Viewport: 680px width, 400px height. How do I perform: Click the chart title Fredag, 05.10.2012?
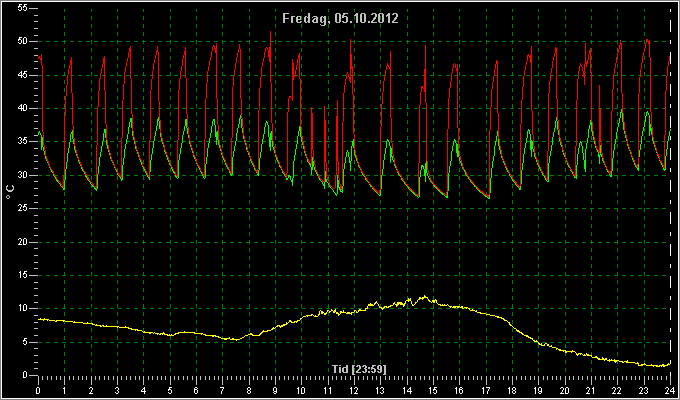(x=340, y=18)
